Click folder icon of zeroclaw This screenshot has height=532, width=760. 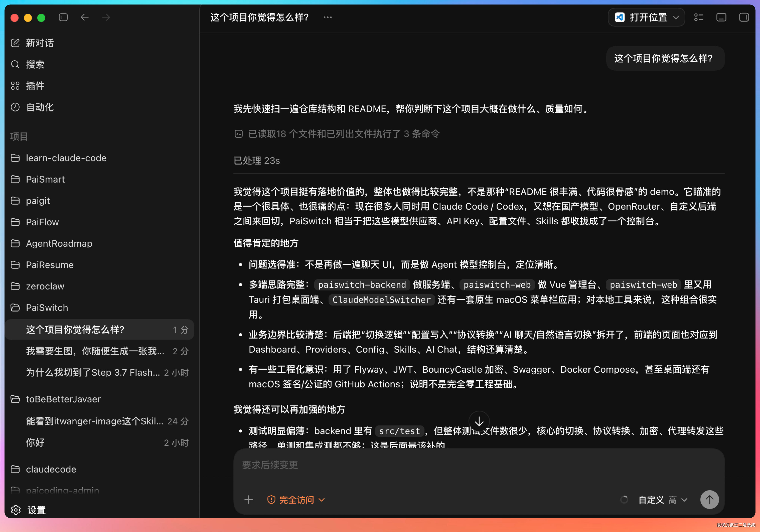tap(15, 286)
